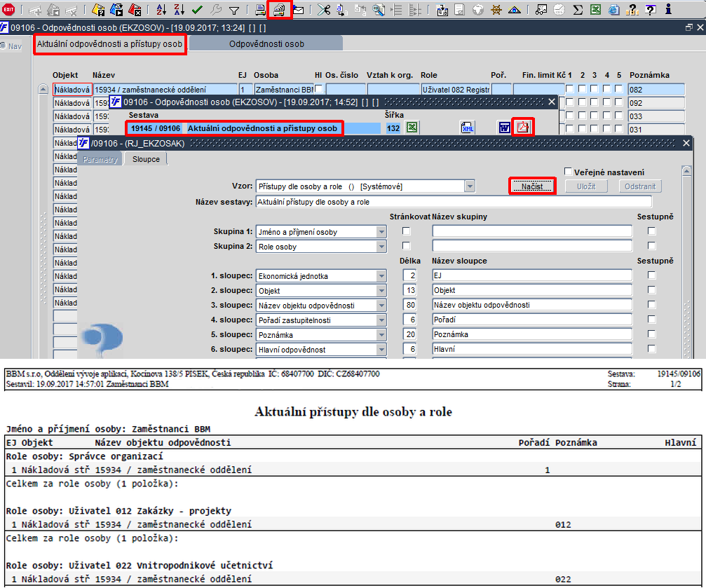
Task: Open the Vzor dropdown list
Action: [469, 186]
